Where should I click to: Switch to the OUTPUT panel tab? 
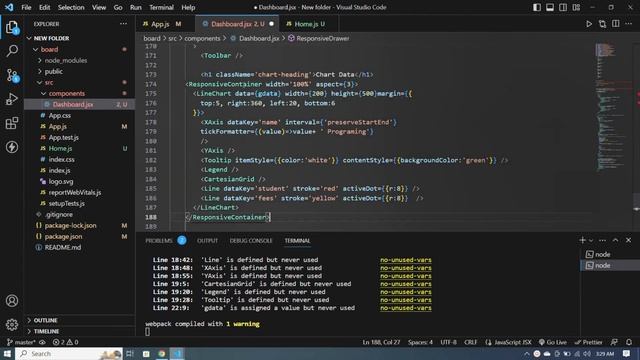point(207,240)
